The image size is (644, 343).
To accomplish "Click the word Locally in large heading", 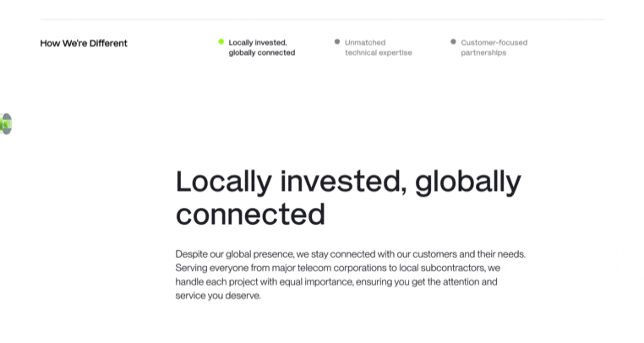I will [224, 182].
